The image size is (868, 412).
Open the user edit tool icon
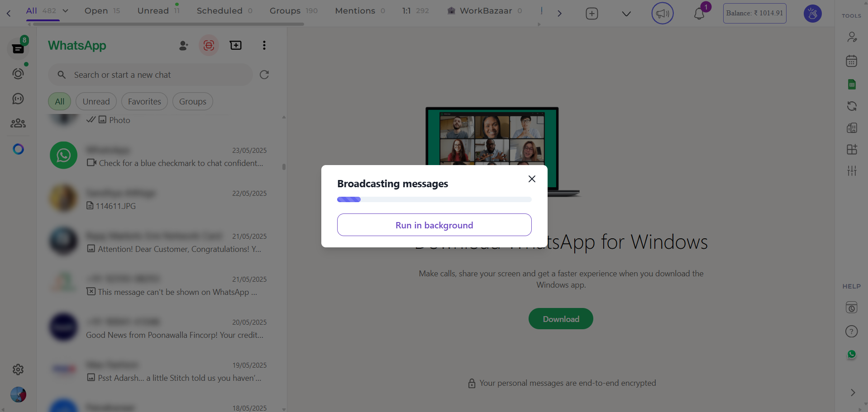(852, 37)
